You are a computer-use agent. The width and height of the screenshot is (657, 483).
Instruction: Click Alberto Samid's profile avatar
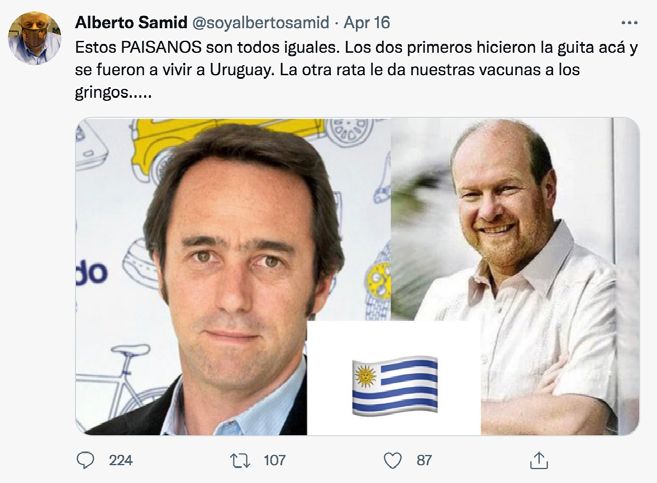pos(34,38)
